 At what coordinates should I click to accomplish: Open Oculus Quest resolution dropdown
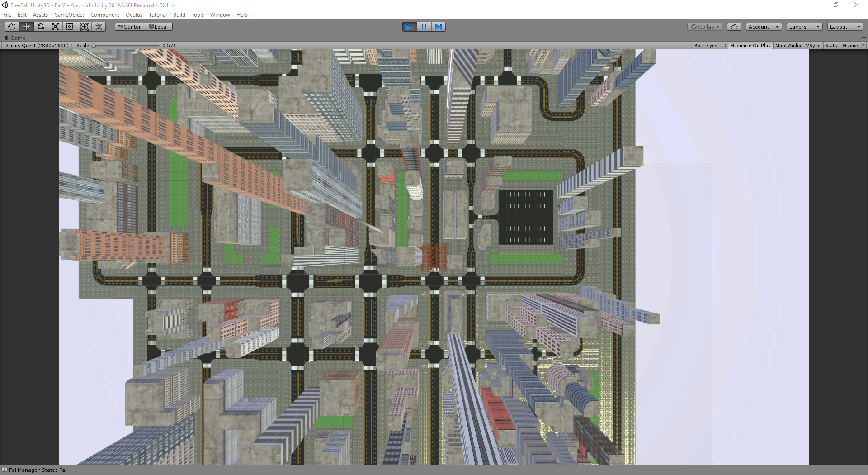38,46
